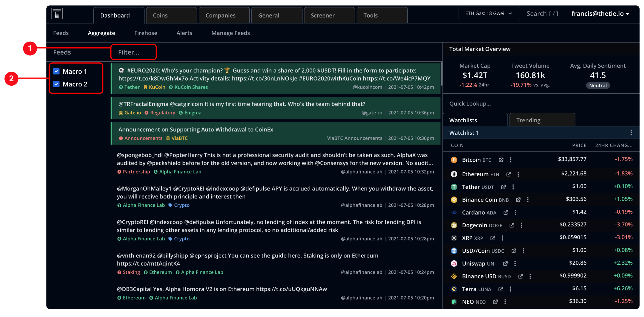Click the Bitcoin coin logo

454,160
